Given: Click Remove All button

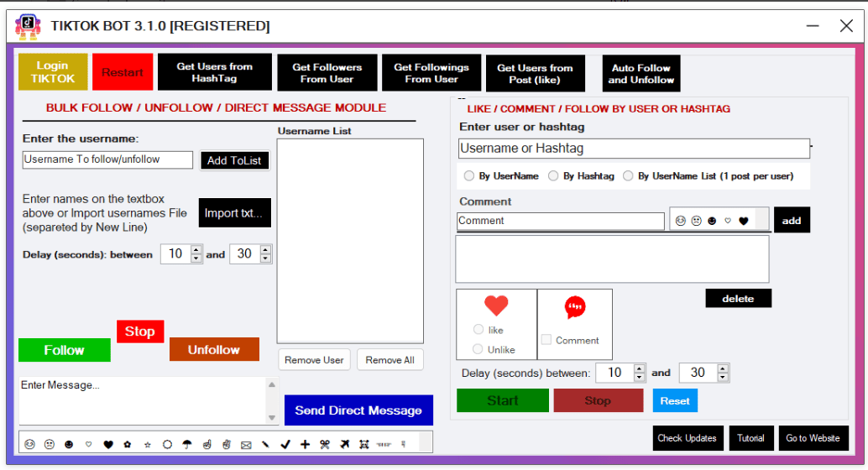Looking at the screenshot, I should pyautogui.click(x=390, y=360).
